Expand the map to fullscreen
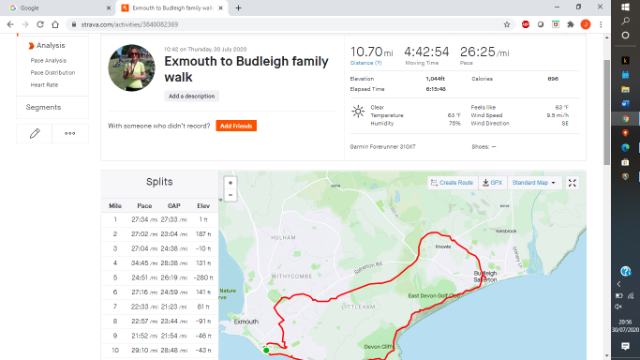This screenshot has height=360, width=640. point(572,183)
